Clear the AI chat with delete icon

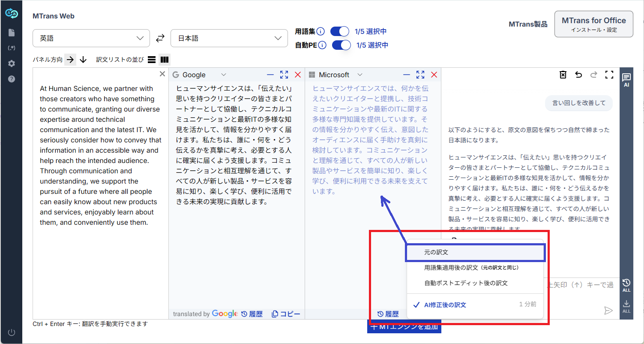pos(563,75)
